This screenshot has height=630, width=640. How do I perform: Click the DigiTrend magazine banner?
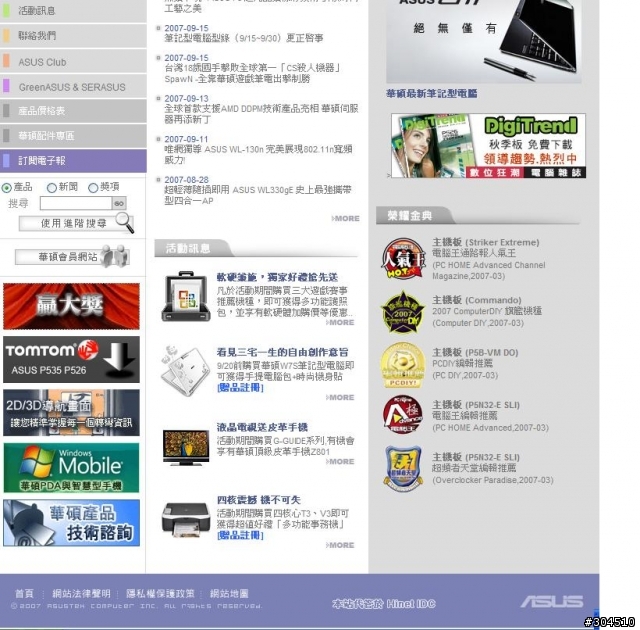[x=488, y=145]
